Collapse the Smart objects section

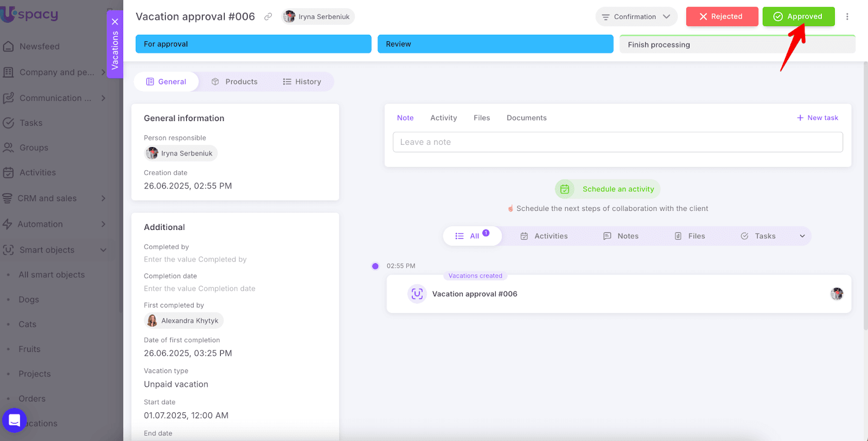103,250
